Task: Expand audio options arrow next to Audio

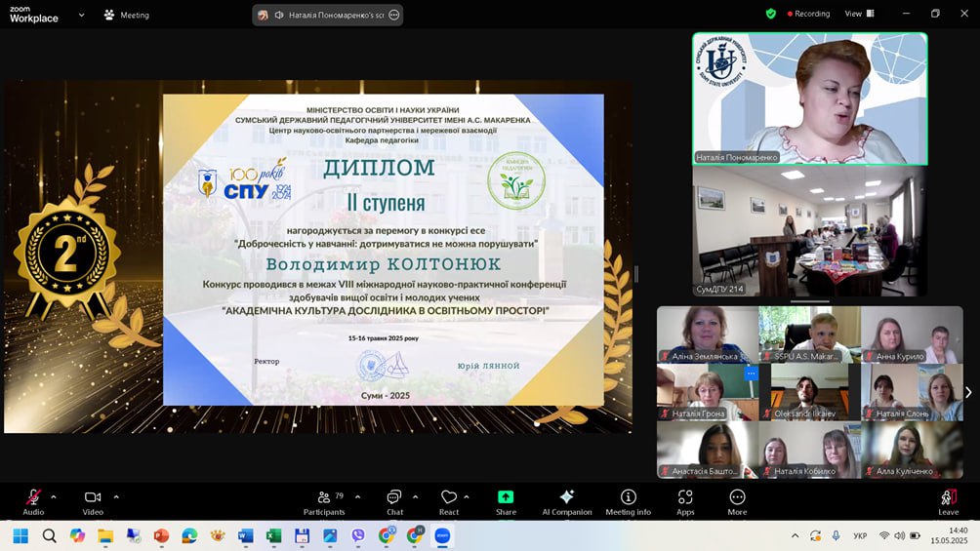Action: click(x=54, y=496)
